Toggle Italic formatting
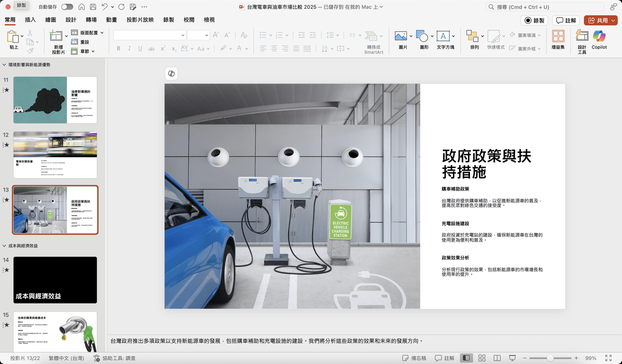 (x=129, y=49)
